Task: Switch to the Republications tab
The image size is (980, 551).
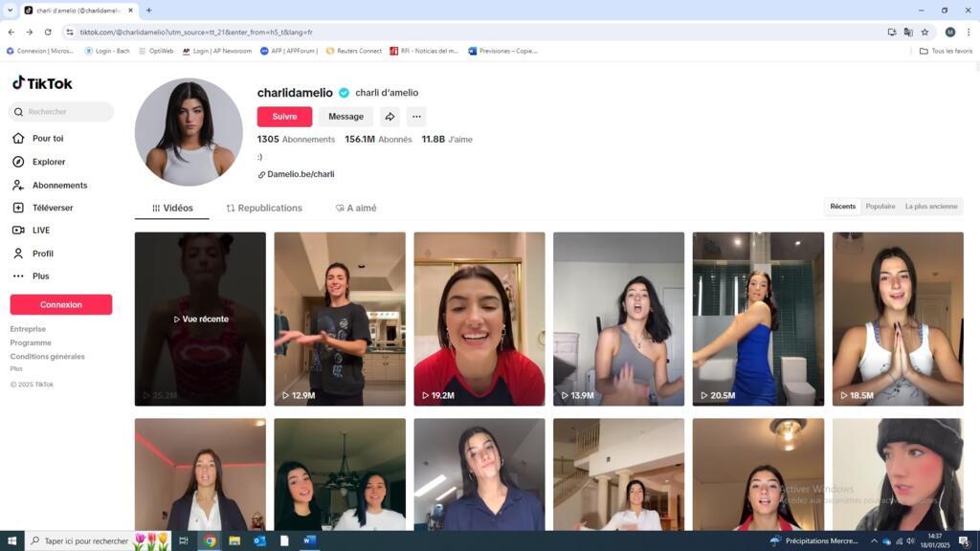Action: pos(263,208)
